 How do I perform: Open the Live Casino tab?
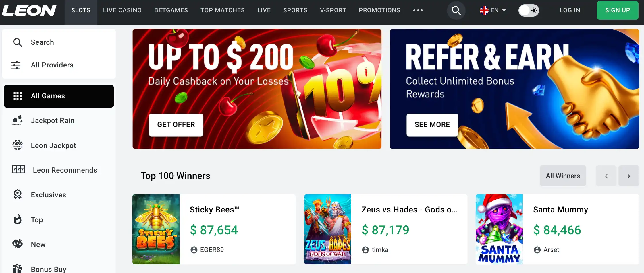point(122,11)
